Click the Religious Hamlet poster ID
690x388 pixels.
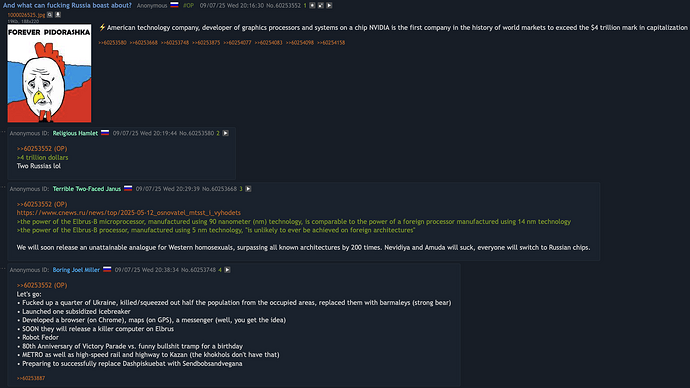[x=75, y=133]
